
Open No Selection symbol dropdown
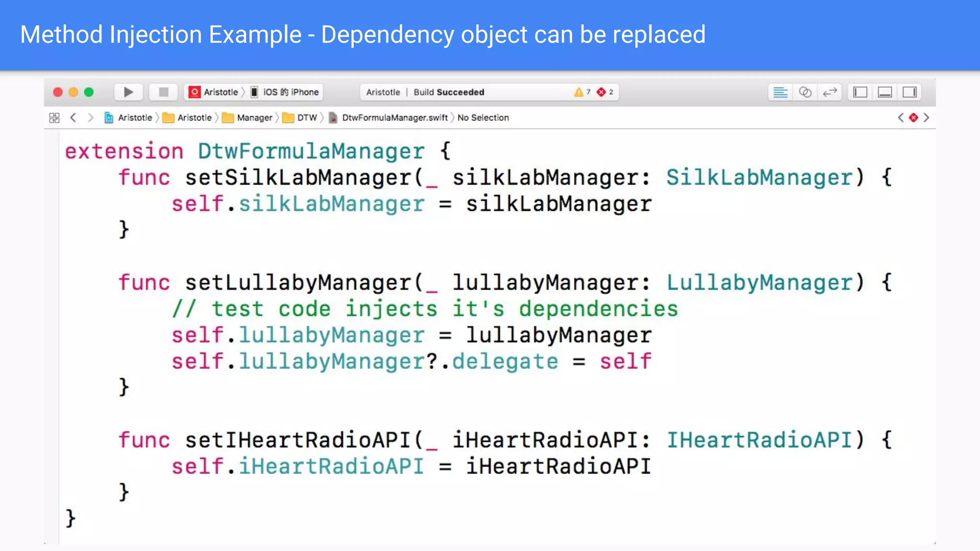point(483,118)
